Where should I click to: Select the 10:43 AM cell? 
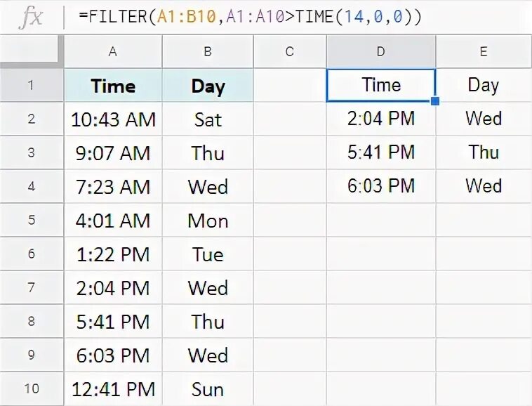point(112,119)
